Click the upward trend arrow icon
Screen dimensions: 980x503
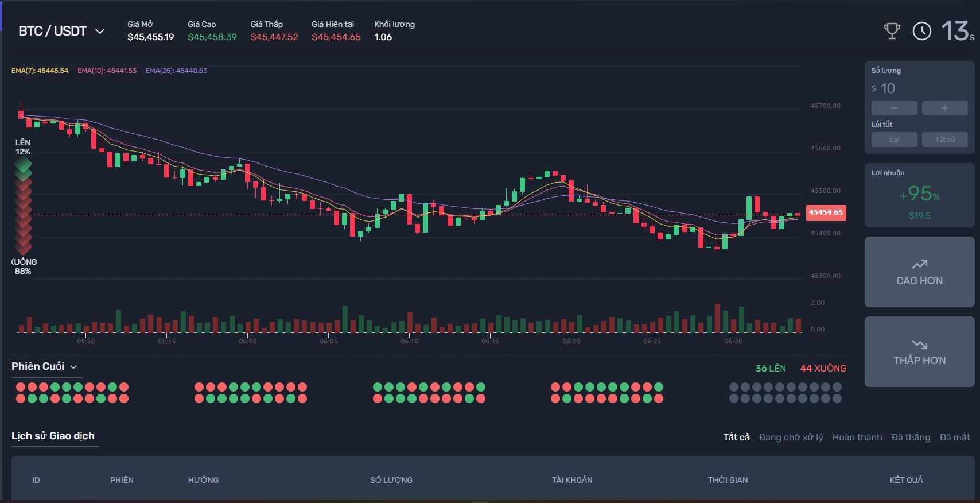point(919,264)
